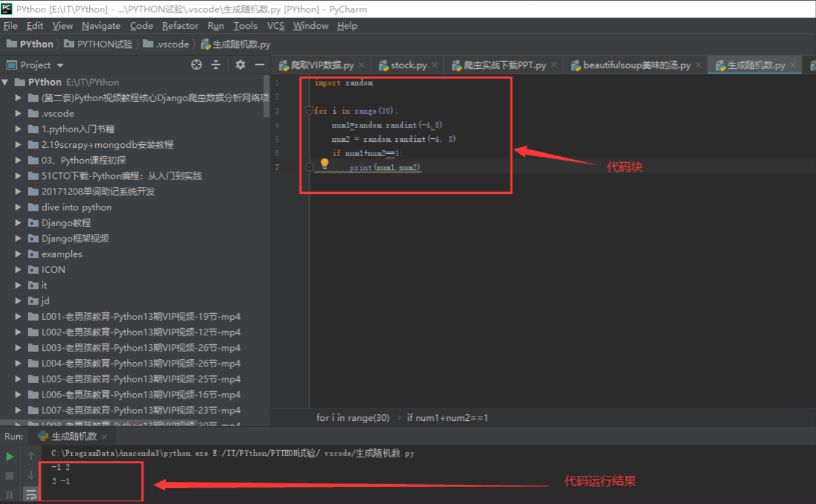Click the 'import random' code line

343,83
